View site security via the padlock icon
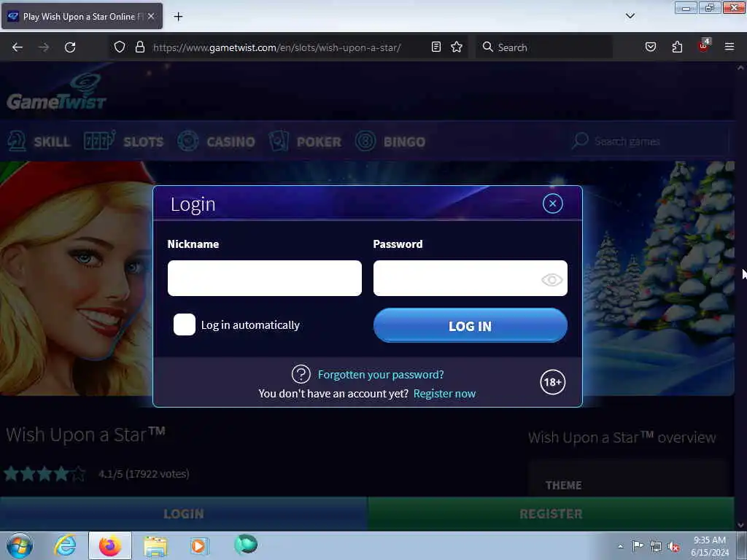747x560 pixels. (x=139, y=47)
